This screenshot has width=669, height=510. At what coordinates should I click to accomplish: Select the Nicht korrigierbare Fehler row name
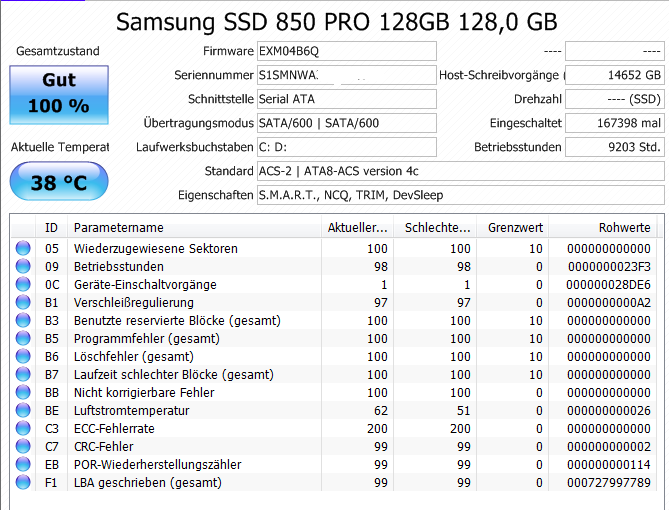144,392
